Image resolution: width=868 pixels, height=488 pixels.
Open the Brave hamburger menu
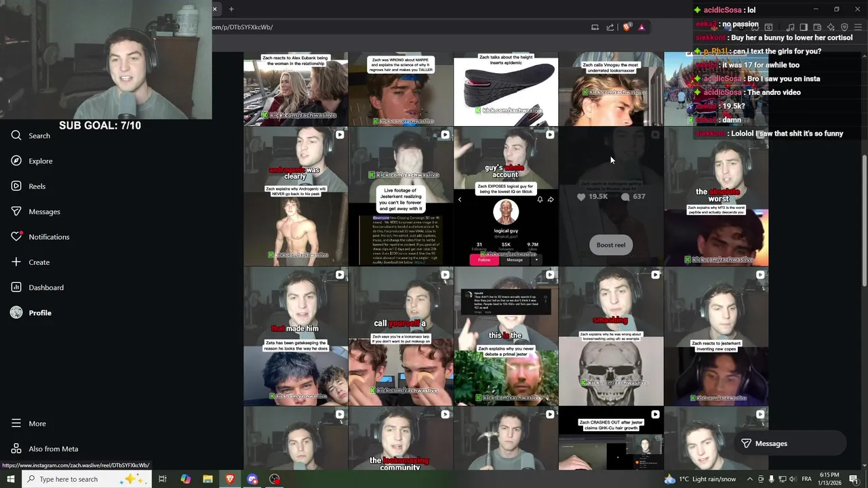[x=858, y=27]
